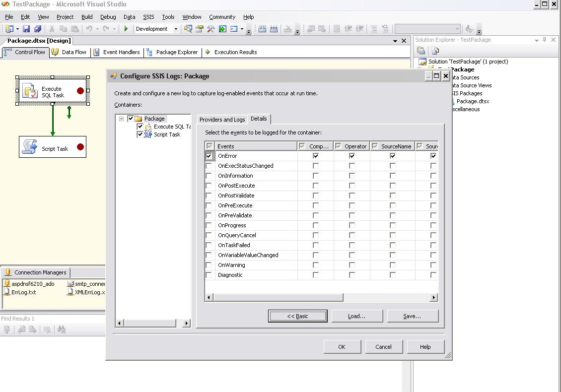Click the Execute SQL Task icon on canvas
This screenshot has height=392, width=561.
pyautogui.click(x=30, y=91)
